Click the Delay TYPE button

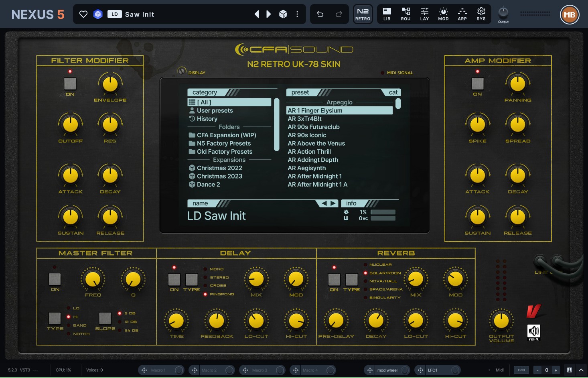[x=191, y=279]
